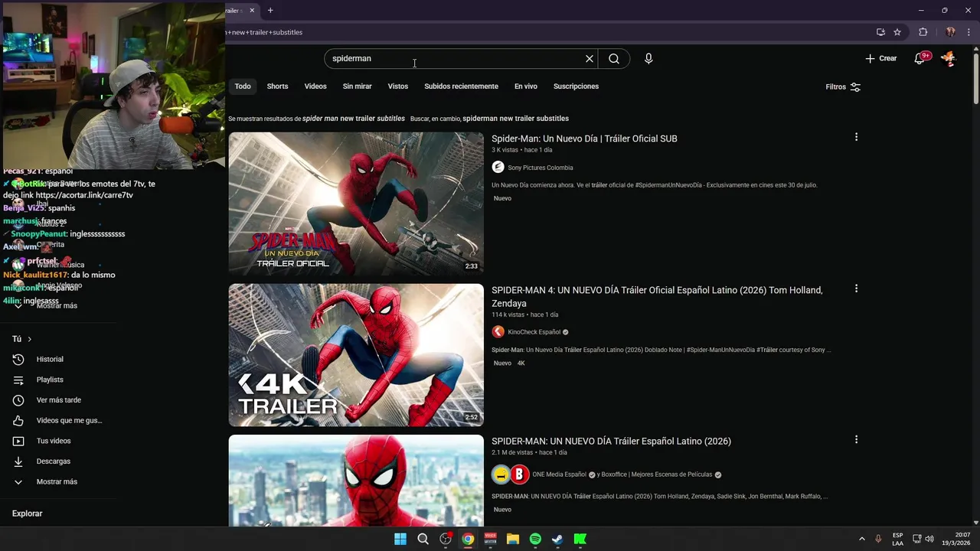Image resolution: width=980 pixels, height=551 pixels.
Task: Show hidden system tray icons
Action: tap(861, 540)
